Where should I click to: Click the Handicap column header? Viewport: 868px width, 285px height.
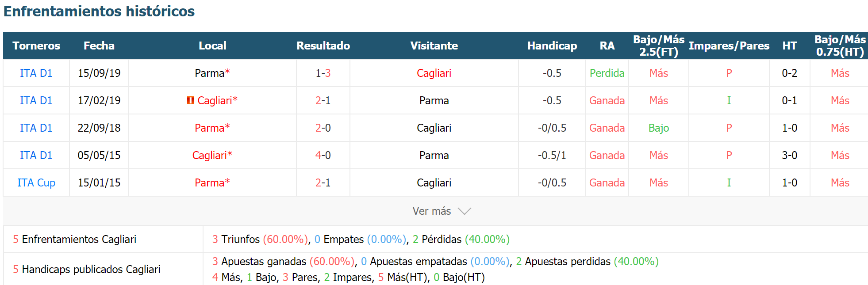552,46
